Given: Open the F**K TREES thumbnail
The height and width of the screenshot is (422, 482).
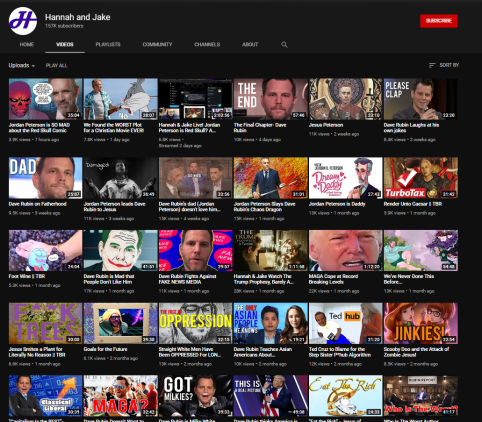Looking at the screenshot, I should click(x=45, y=323).
